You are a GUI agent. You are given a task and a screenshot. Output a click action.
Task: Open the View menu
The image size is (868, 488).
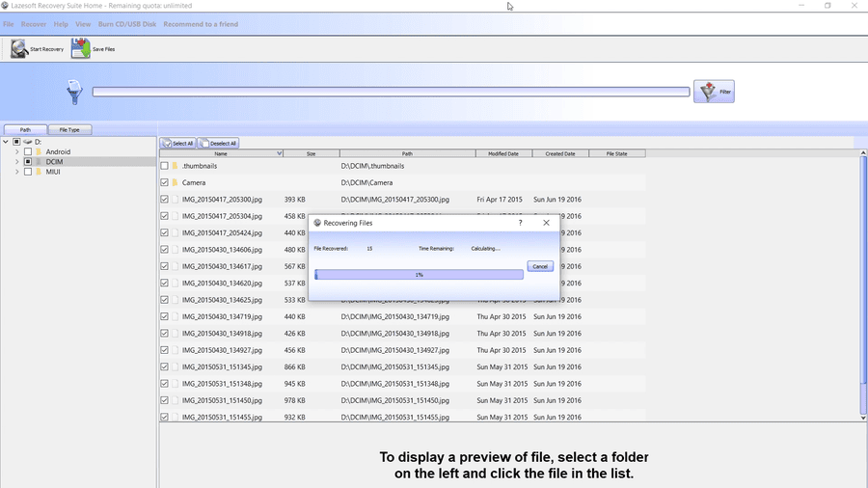(x=83, y=24)
